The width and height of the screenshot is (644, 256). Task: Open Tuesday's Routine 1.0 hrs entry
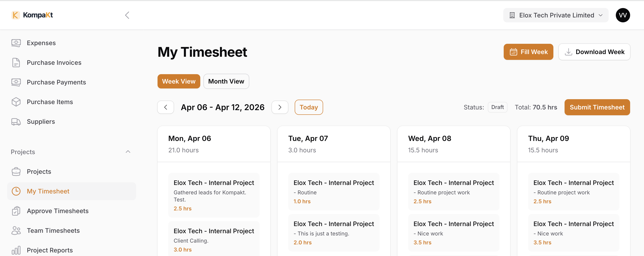334,192
